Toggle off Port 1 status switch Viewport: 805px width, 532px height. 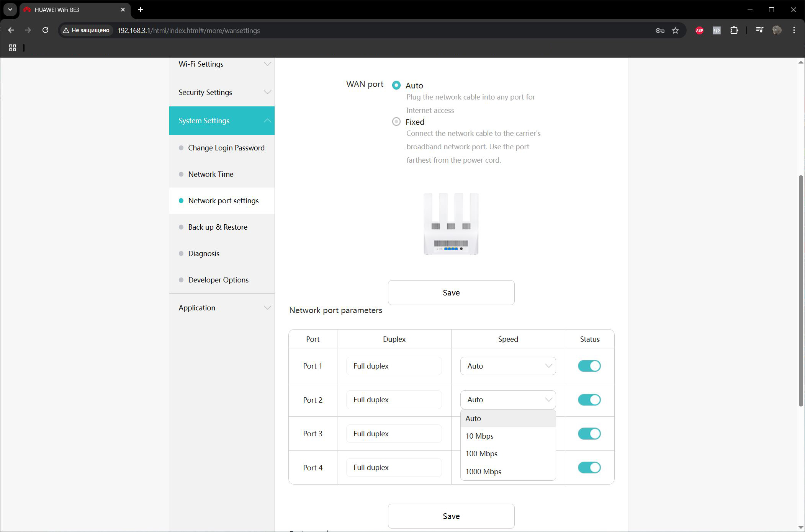[x=589, y=366]
